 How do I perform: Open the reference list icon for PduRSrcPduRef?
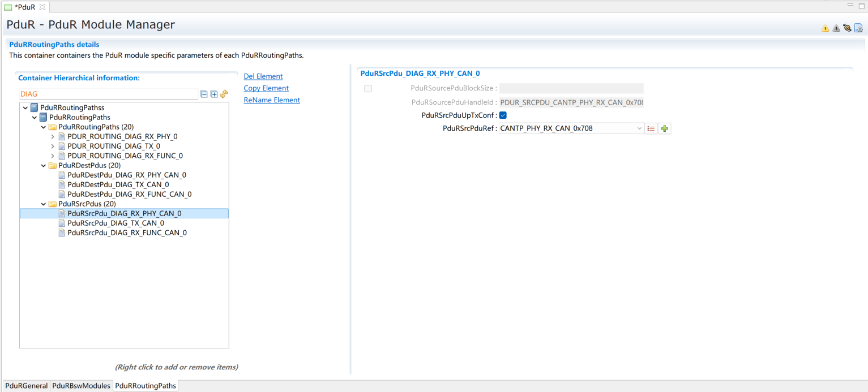651,128
